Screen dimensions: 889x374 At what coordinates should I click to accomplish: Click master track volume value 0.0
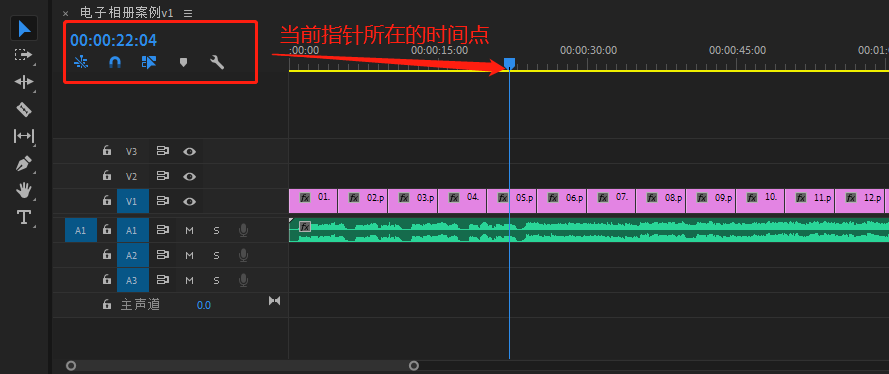pyautogui.click(x=204, y=305)
